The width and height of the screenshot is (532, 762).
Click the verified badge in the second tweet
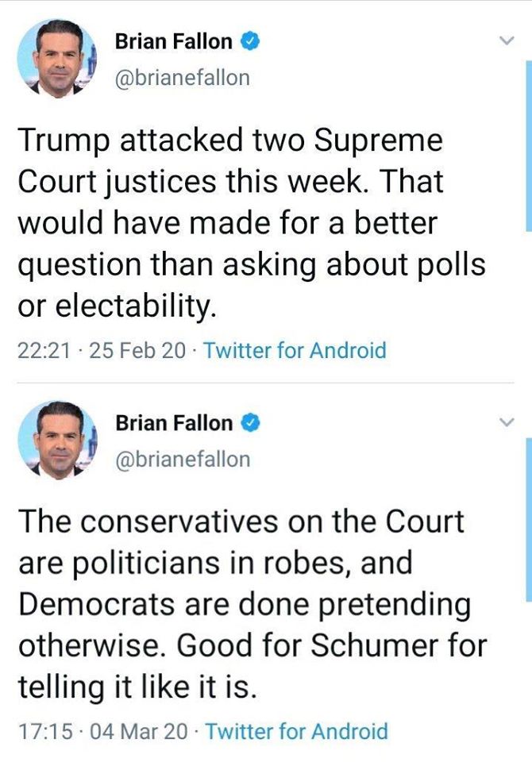click(250, 423)
